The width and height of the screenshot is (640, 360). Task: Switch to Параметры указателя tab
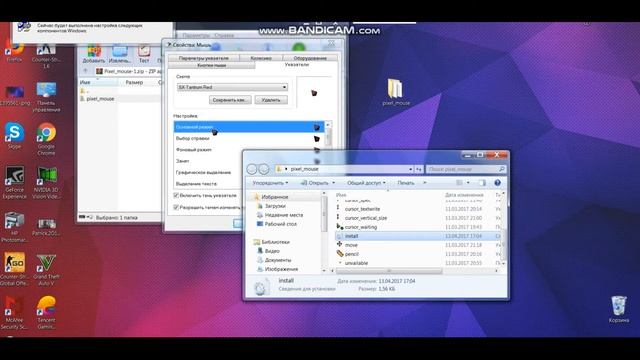click(204, 58)
